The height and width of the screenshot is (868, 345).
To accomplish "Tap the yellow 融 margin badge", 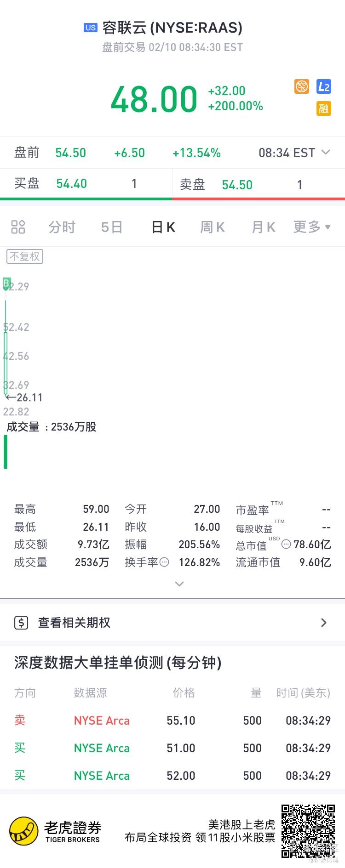I will (x=324, y=108).
